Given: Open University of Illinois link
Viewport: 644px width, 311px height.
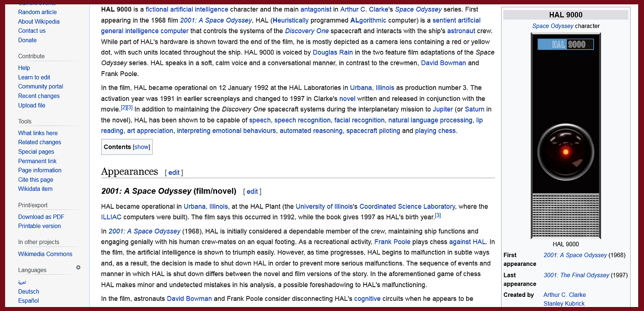Looking at the screenshot, I should 324,206.
